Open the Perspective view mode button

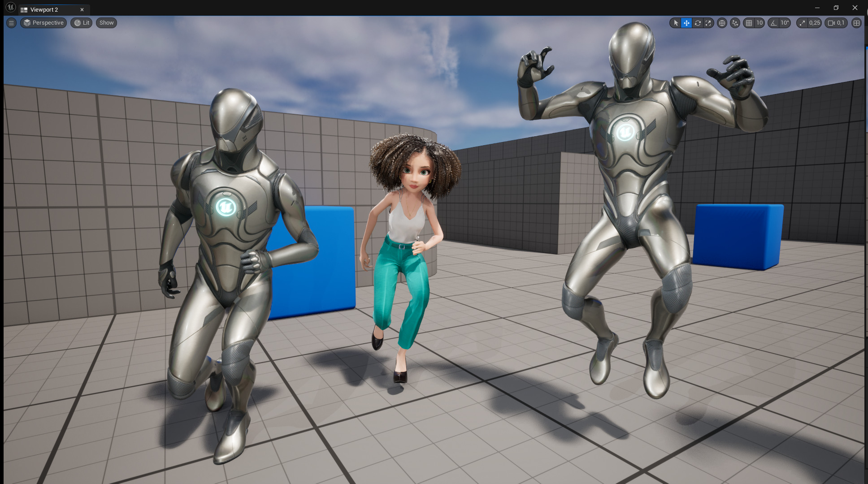(x=43, y=23)
